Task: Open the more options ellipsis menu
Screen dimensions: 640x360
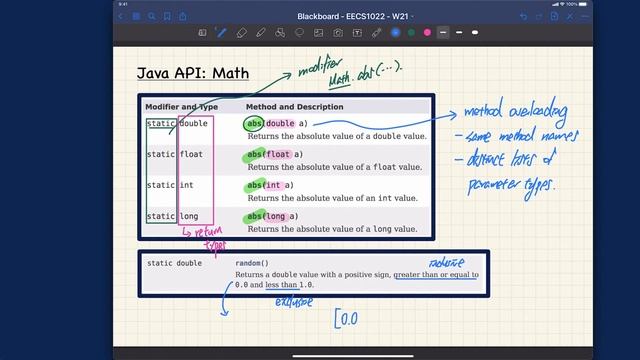Action: coord(585,16)
